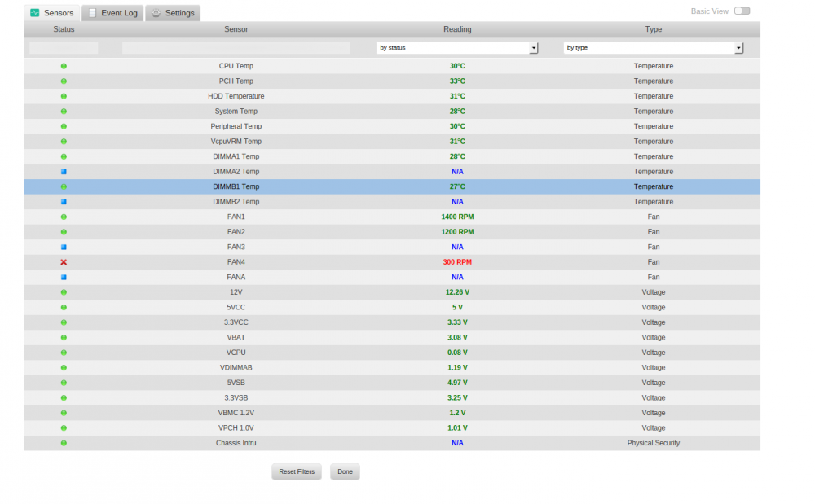The width and height of the screenshot is (815, 504).
Task: Select the 'VPCH 1.0V' sensor name
Action: [x=236, y=428]
